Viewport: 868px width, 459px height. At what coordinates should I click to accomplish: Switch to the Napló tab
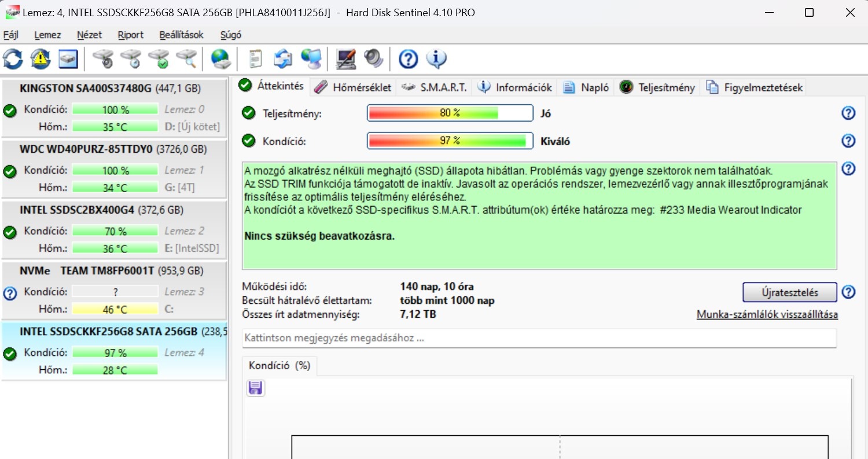coord(586,87)
